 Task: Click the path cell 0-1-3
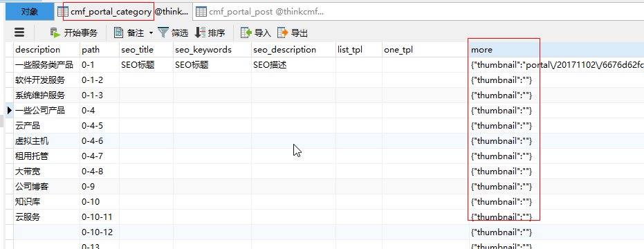[x=100, y=95]
